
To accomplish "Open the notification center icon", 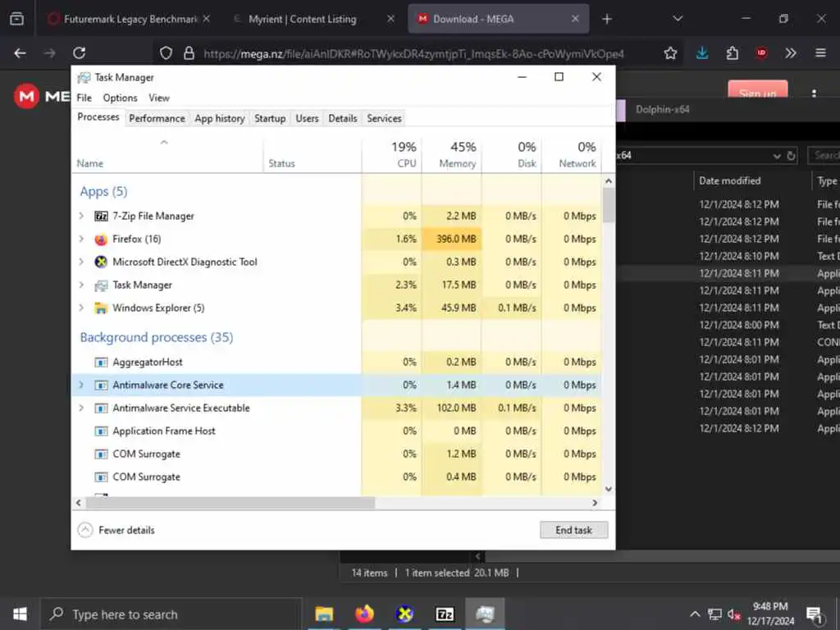I will tap(815, 614).
